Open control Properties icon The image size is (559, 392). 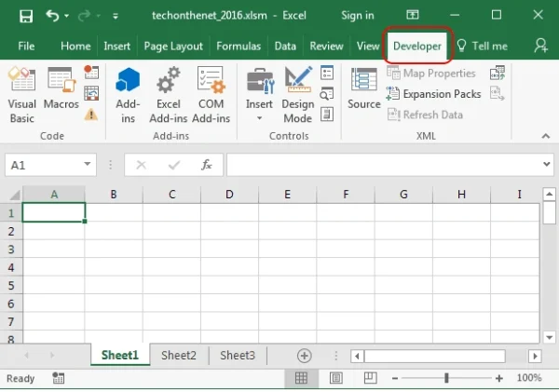(x=327, y=73)
